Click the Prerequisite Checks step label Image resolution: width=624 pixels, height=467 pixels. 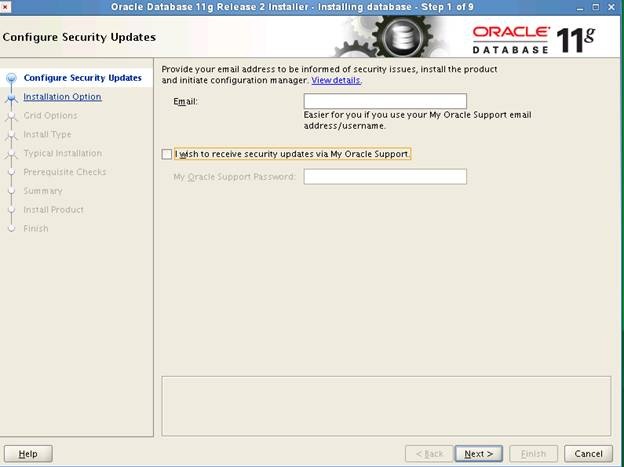[x=65, y=172]
